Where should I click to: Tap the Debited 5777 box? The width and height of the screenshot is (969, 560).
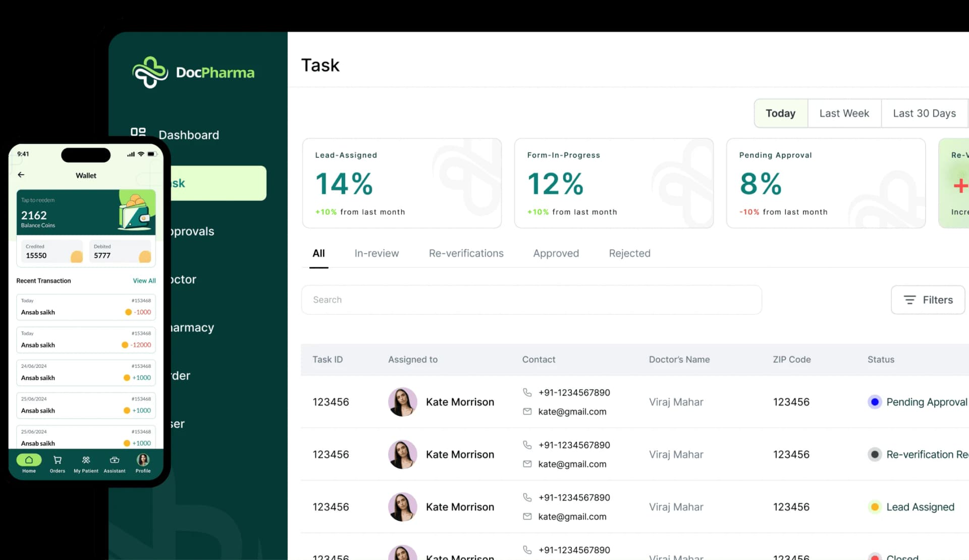pyautogui.click(x=121, y=251)
